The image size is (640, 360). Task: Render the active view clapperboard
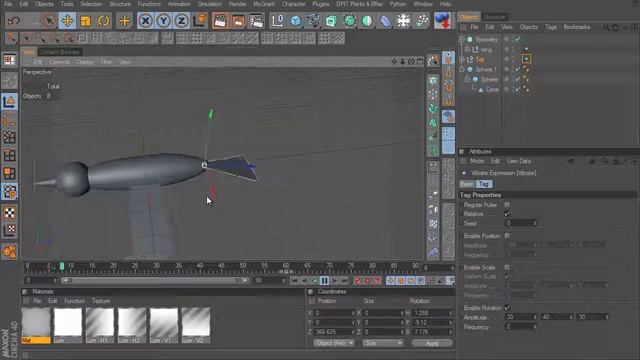click(220, 21)
